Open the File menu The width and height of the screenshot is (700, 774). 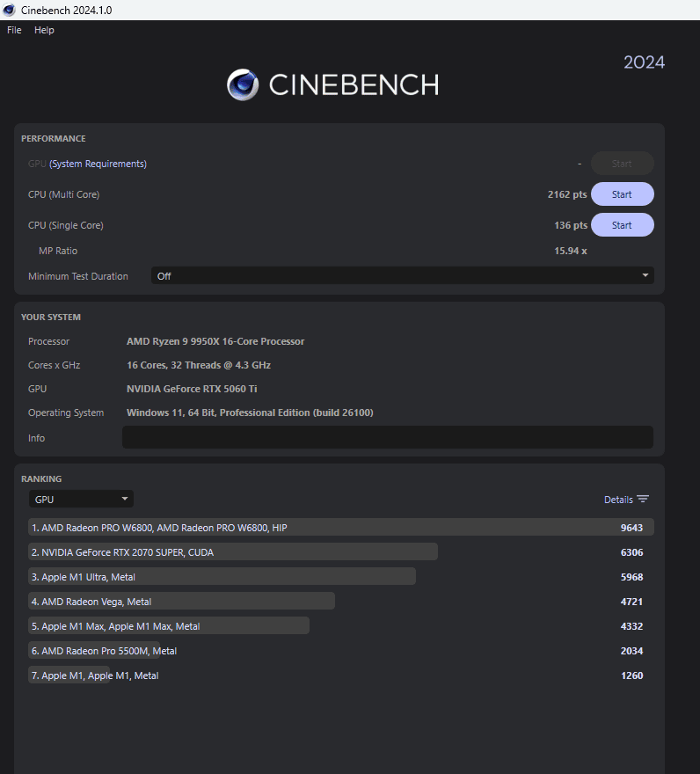(14, 30)
